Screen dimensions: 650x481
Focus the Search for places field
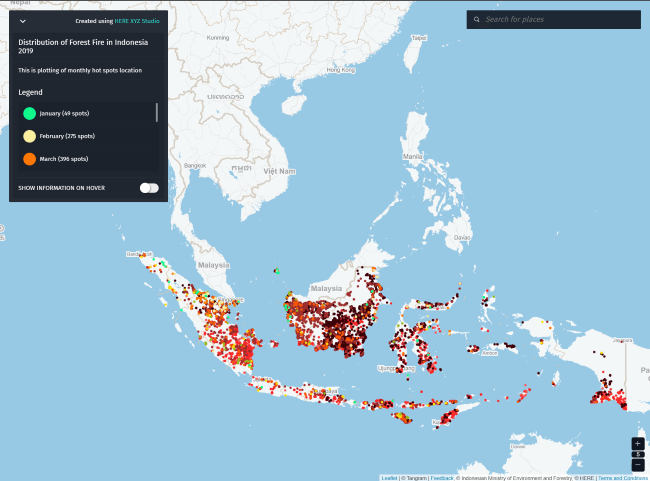[554, 19]
